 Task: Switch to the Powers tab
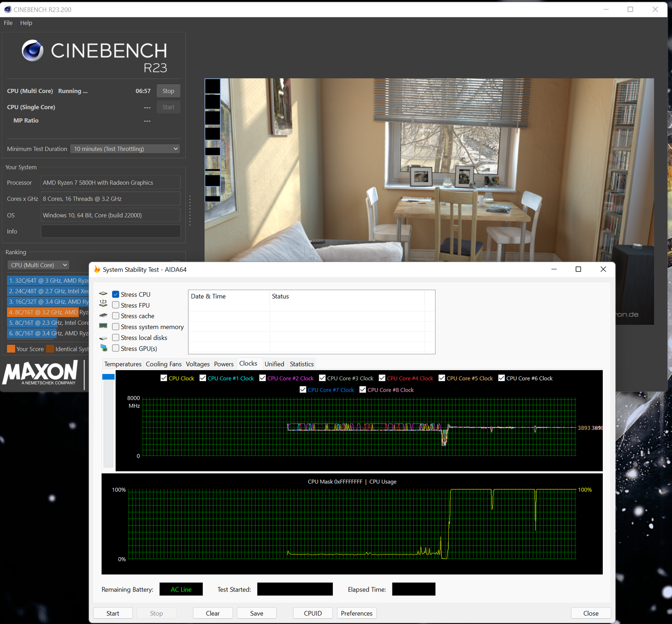(x=224, y=364)
